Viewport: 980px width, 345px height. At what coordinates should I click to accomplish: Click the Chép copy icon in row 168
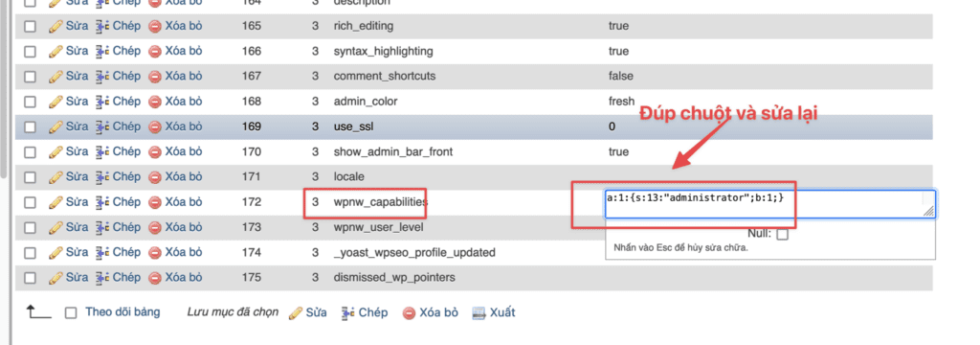pyautogui.click(x=101, y=102)
